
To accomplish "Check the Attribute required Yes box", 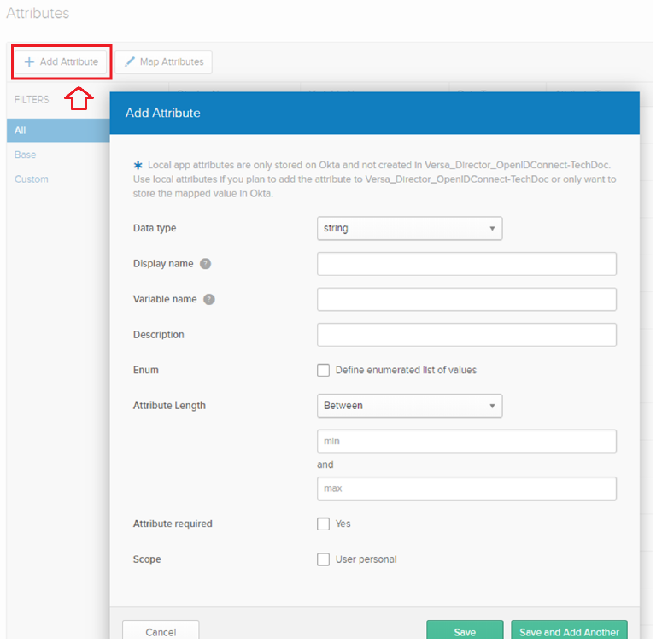I will point(323,524).
